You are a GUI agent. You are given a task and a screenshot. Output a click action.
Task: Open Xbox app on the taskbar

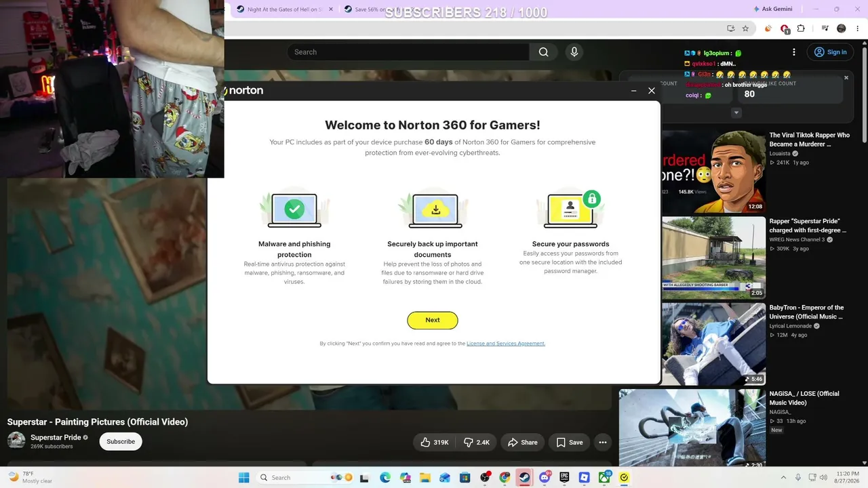pos(604,478)
